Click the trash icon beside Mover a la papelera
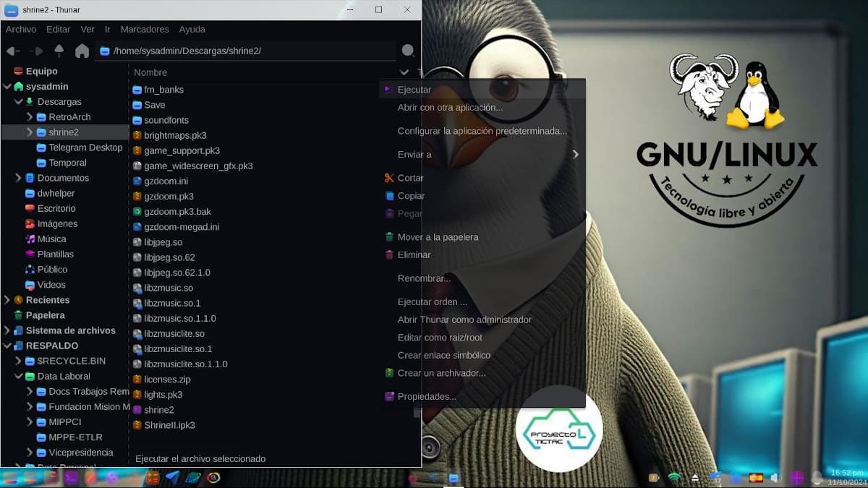868x488 pixels. (x=389, y=237)
